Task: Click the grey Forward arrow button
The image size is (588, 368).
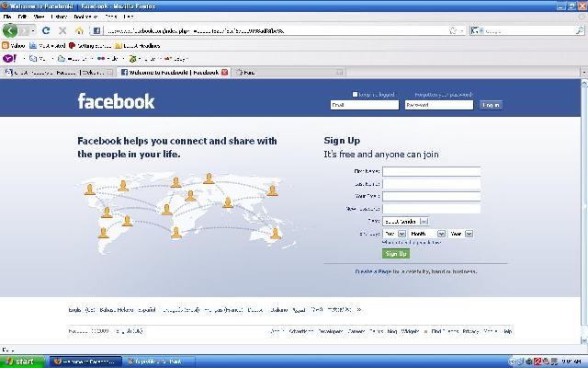Action: pos(24,30)
